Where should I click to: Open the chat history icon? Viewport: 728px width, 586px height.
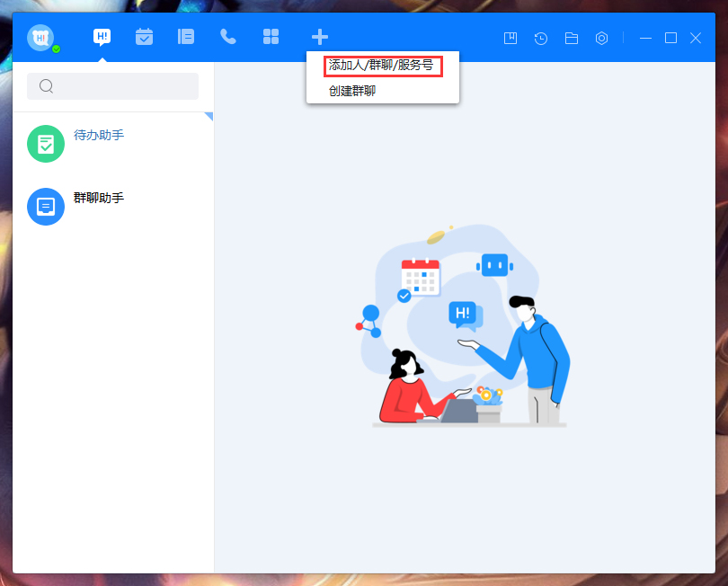540,38
